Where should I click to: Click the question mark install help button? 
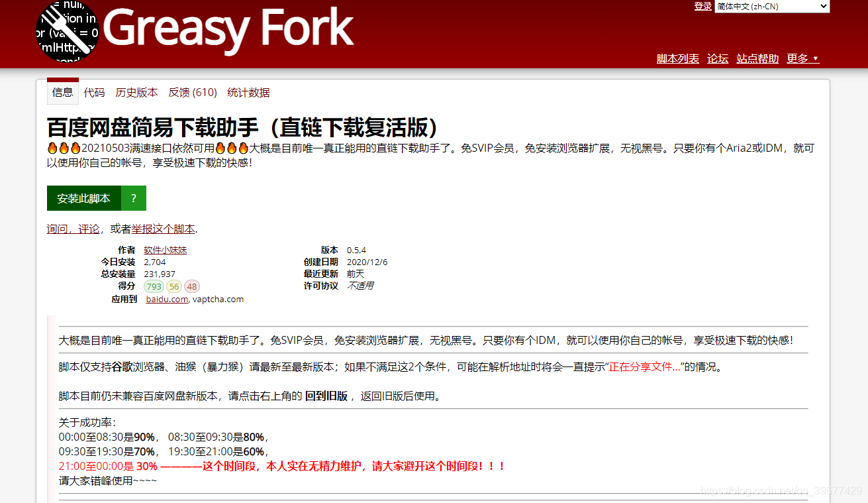click(x=134, y=198)
